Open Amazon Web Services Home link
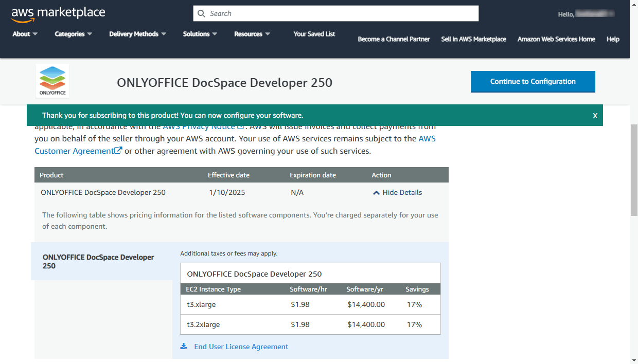Image resolution: width=638 pixels, height=364 pixels. point(556,39)
